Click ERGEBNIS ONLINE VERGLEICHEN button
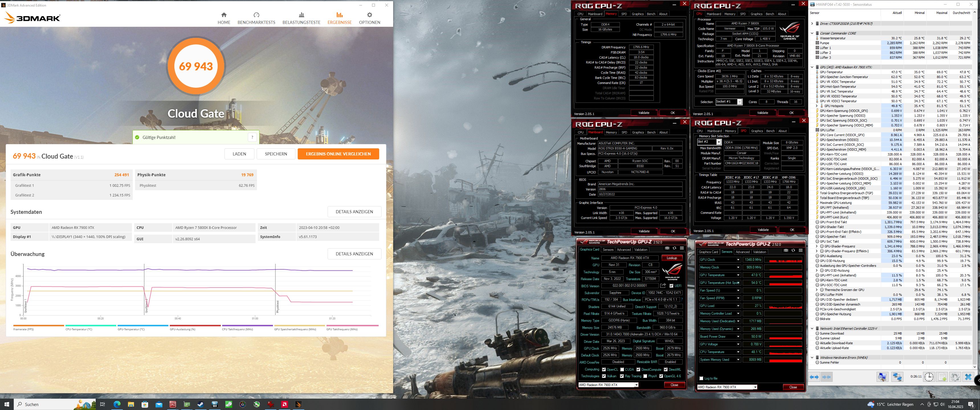The image size is (980, 410). tap(338, 154)
